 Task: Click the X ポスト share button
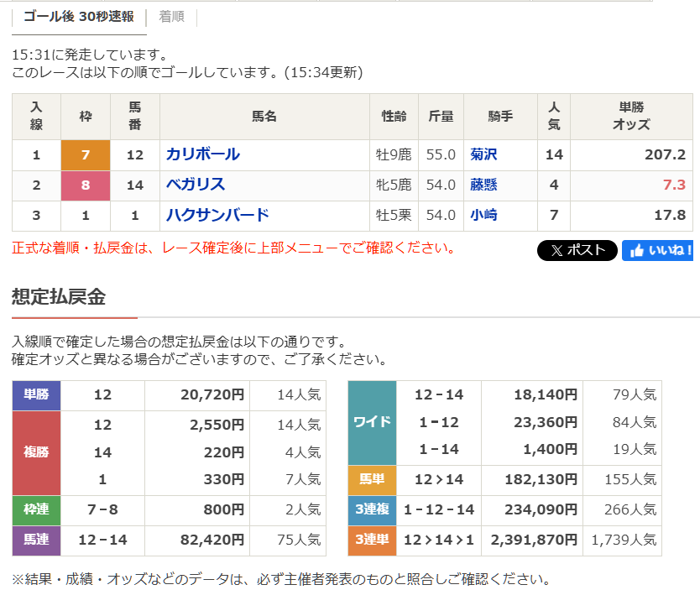tap(577, 250)
